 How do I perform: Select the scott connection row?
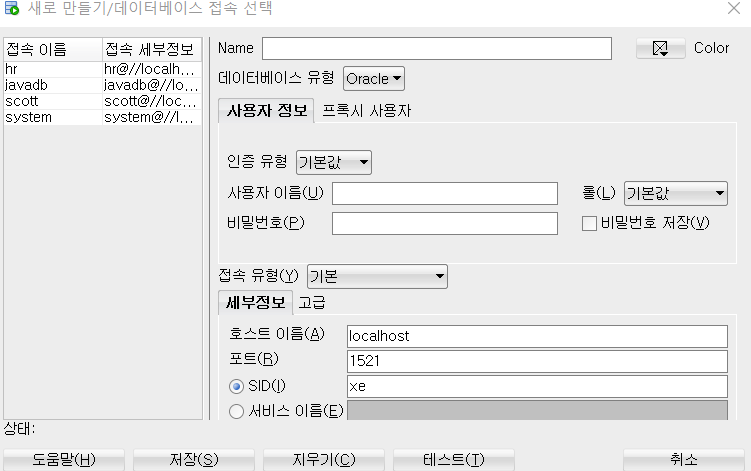click(x=103, y=101)
